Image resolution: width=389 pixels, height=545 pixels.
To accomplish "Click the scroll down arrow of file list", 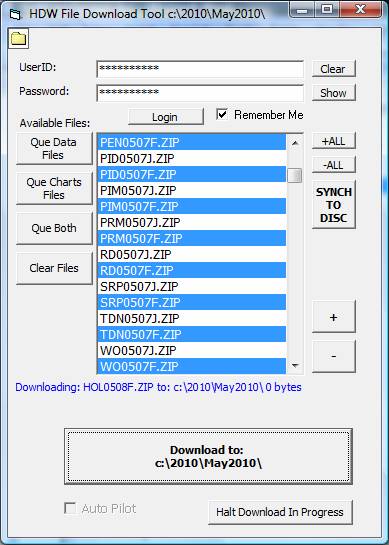I will click(295, 365).
